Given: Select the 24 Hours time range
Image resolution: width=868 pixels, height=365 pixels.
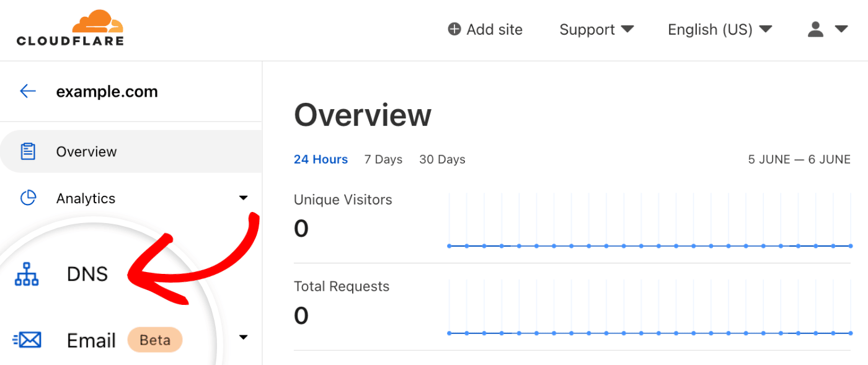Looking at the screenshot, I should click(x=321, y=159).
